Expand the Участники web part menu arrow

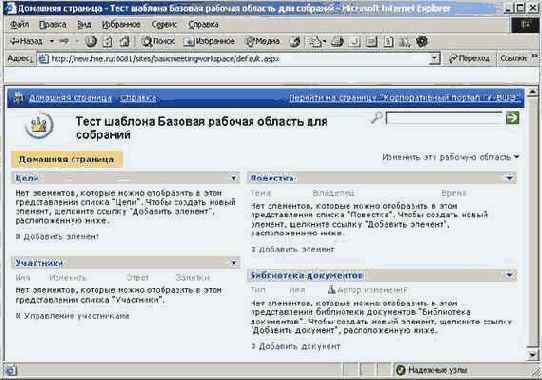click(x=234, y=263)
